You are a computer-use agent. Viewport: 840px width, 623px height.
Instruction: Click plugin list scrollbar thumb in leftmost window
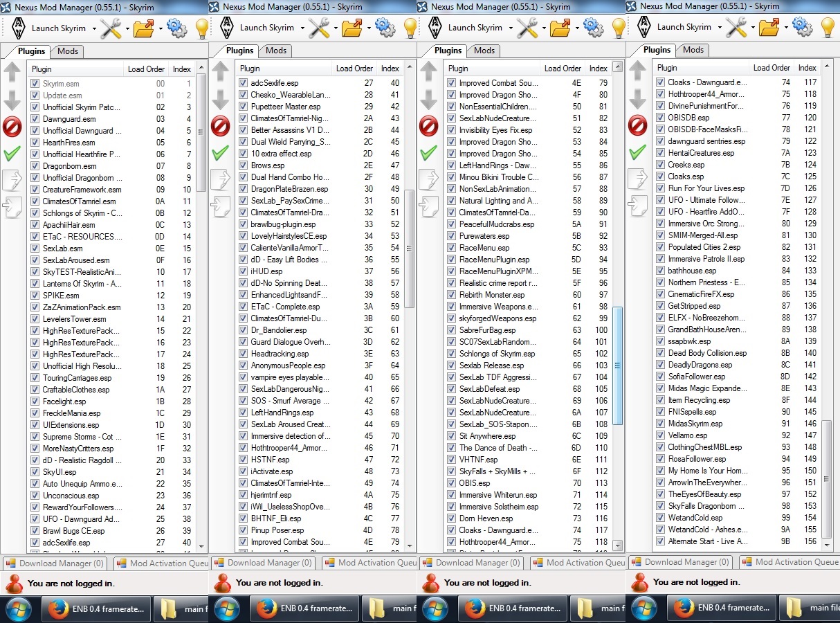202,132
